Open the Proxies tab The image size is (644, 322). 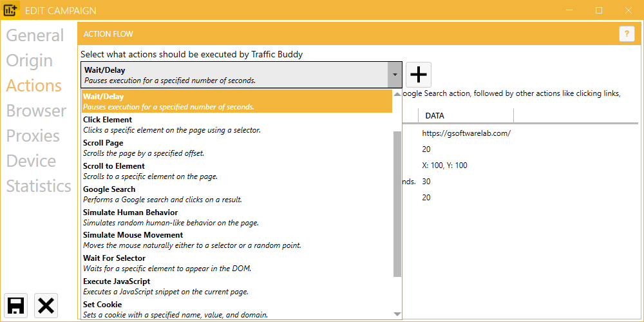(x=33, y=136)
